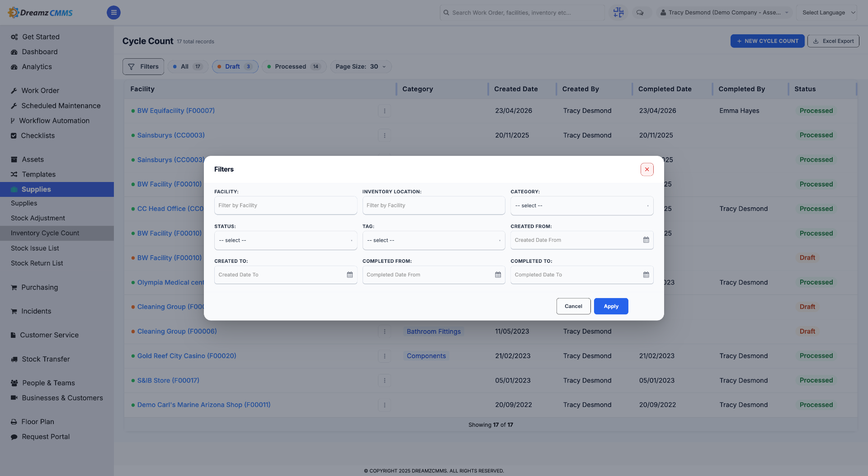Screen dimensions: 868x476
Task: Click the Request Portal chat icon
Action: [x=14, y=437]
